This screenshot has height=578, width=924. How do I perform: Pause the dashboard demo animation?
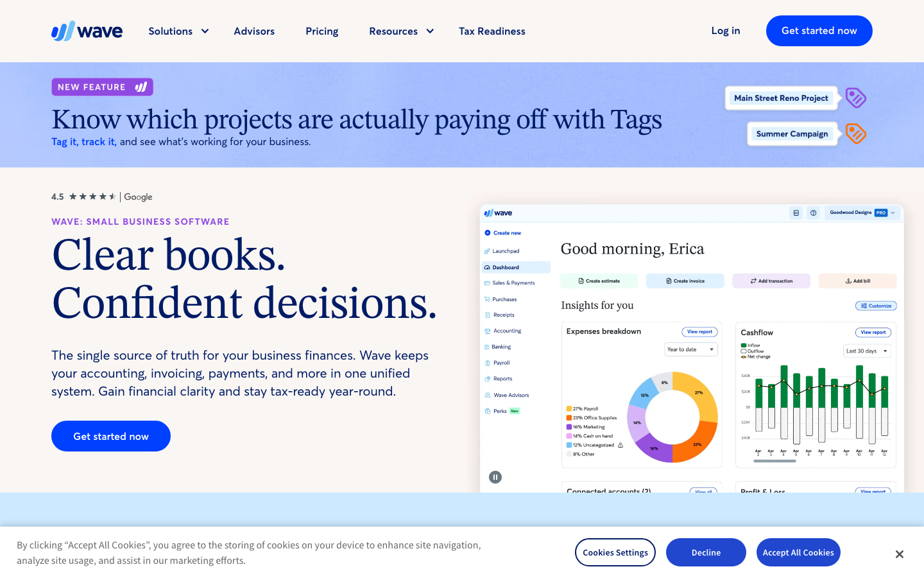click(x=495, y=477)
